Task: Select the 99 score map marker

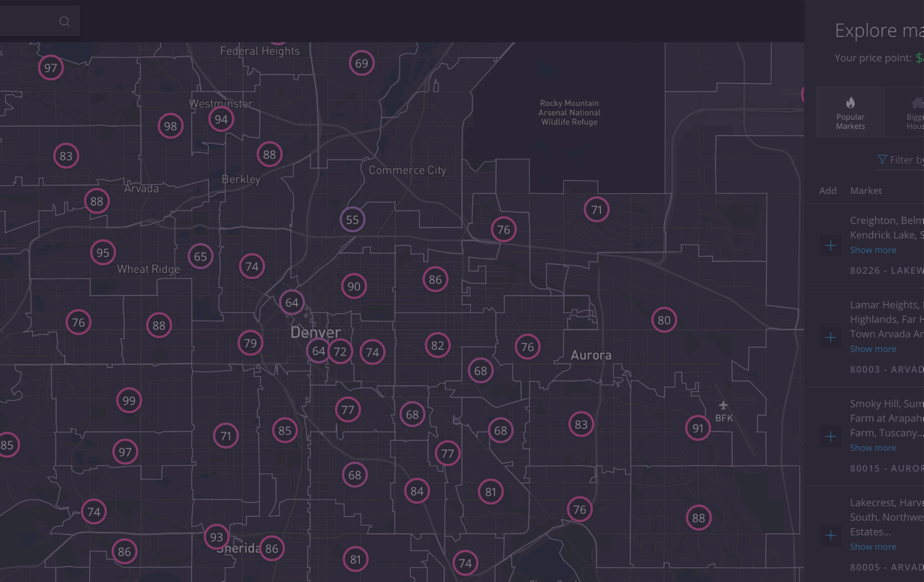Action: 129,400
